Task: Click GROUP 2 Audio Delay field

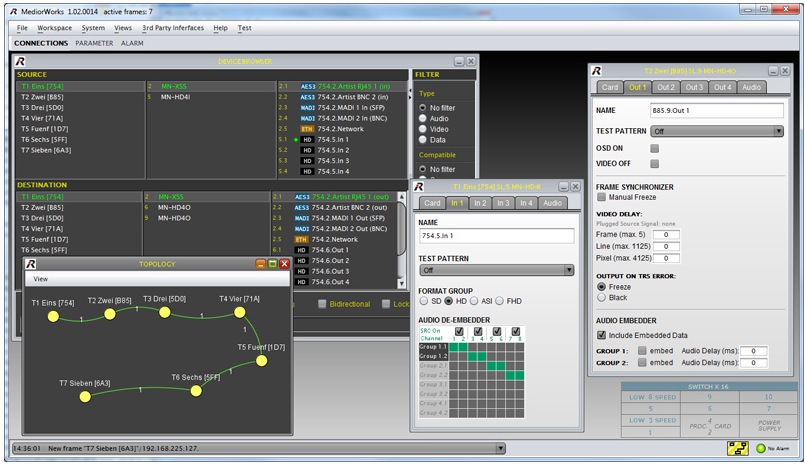Action: coord(754,363)
